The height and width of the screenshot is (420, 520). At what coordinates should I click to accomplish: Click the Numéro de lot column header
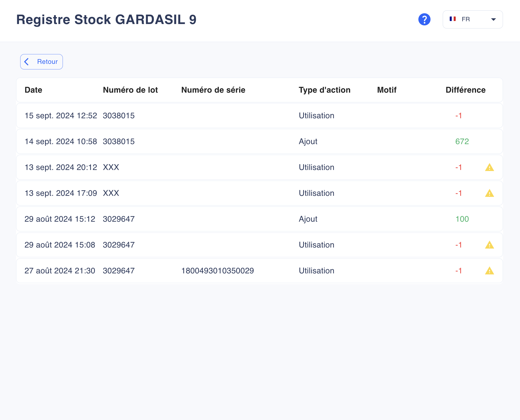[130, 90]
